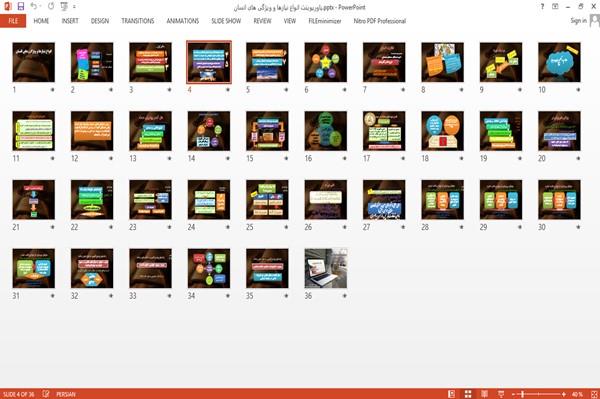Open zoom dialog via 40% level
Viewport: 600px width, 399px height.
[577, 394]
